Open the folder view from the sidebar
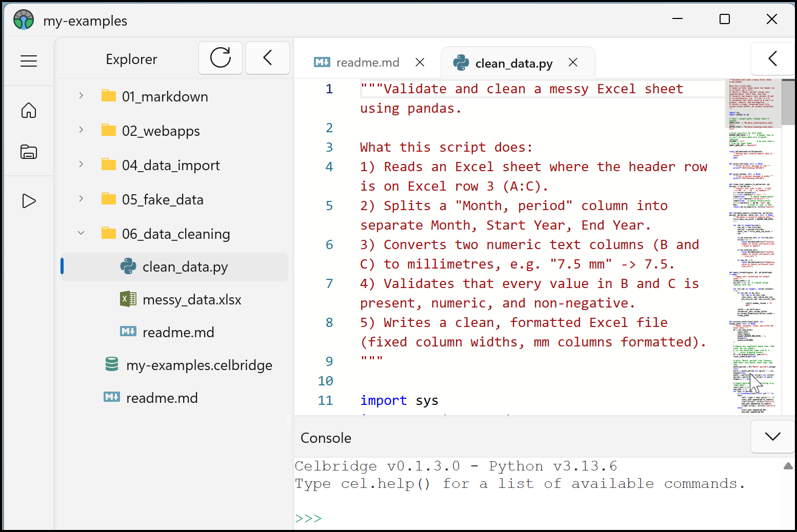Viewport: 797px width, 532px height. coord(29,152)
